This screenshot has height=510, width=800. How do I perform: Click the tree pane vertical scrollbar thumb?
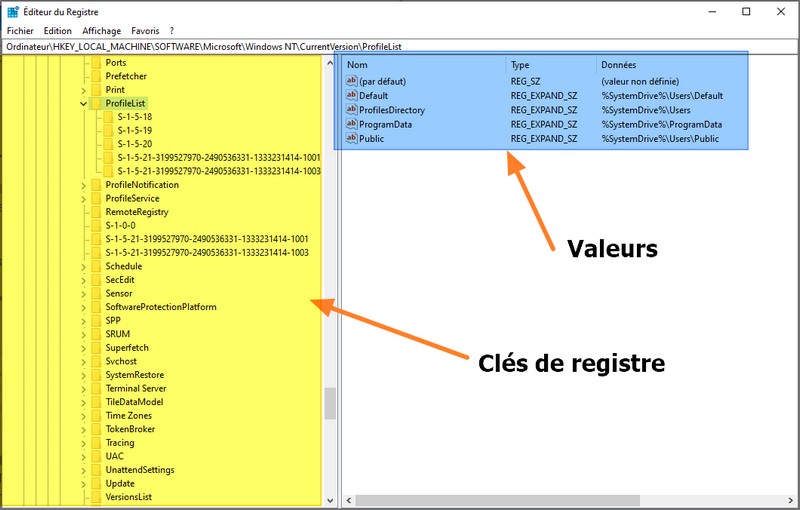[x=330, y=403]
